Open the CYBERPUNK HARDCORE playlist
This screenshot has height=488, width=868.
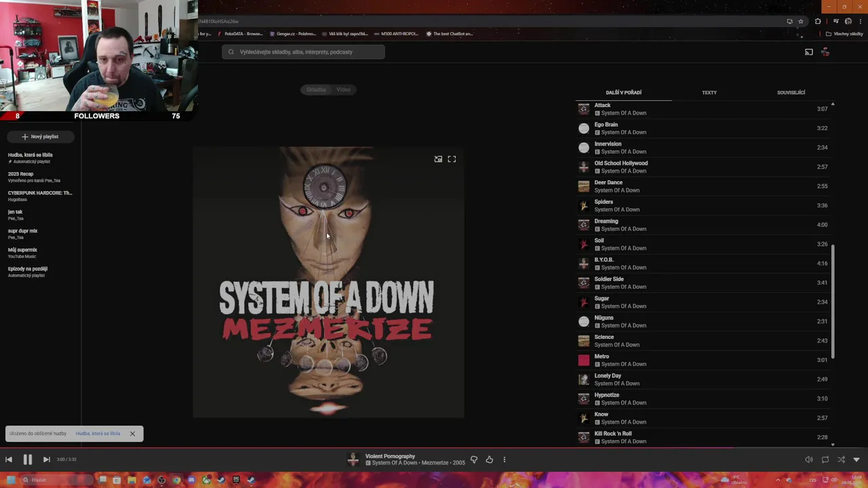click(40, 196)
